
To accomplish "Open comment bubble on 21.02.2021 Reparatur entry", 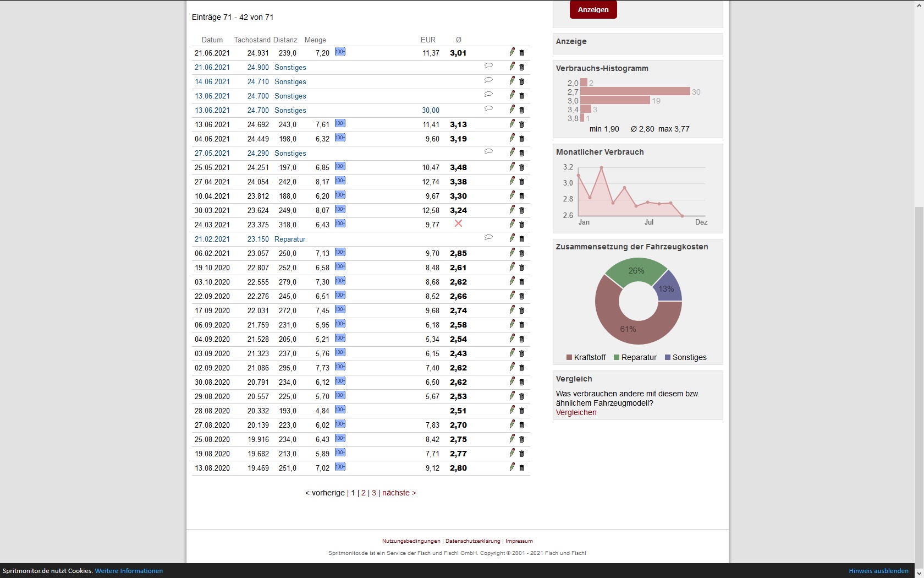I will [x=488, y=238].
